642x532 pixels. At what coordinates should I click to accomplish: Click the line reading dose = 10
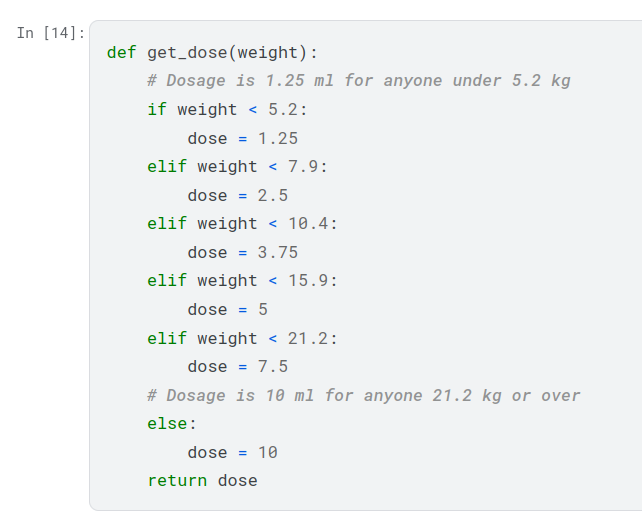coord(232,452)
